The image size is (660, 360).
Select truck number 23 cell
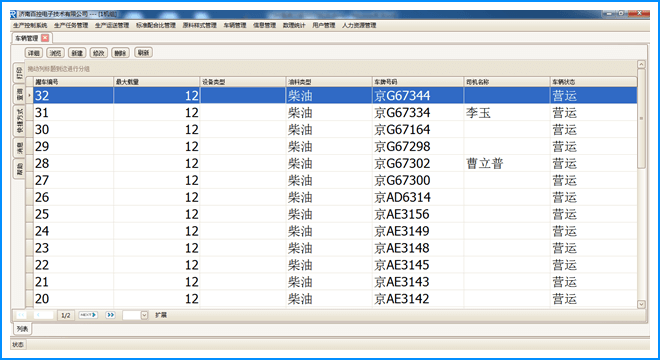(x=73, y=248)
